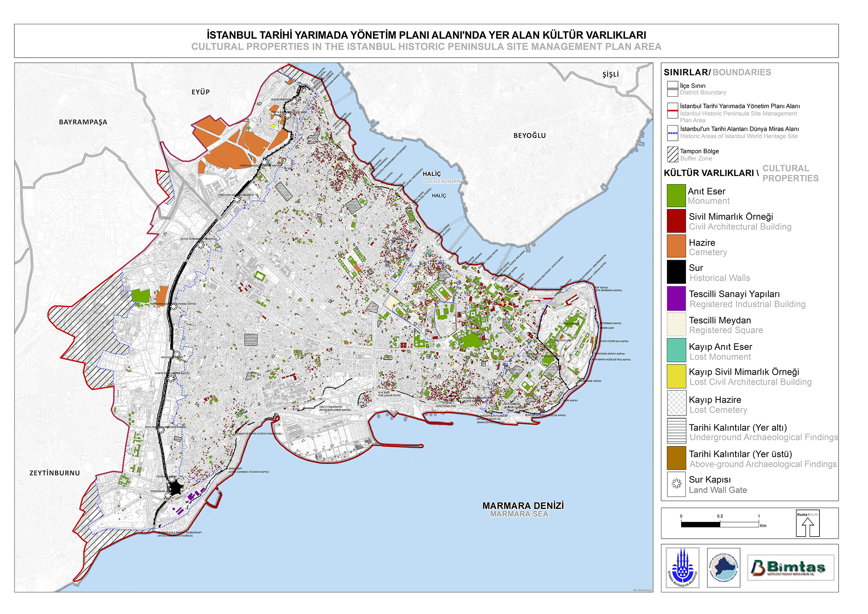Click the scale bar
This screenshot has width=868, height=614.
click(x=720, y=524)
